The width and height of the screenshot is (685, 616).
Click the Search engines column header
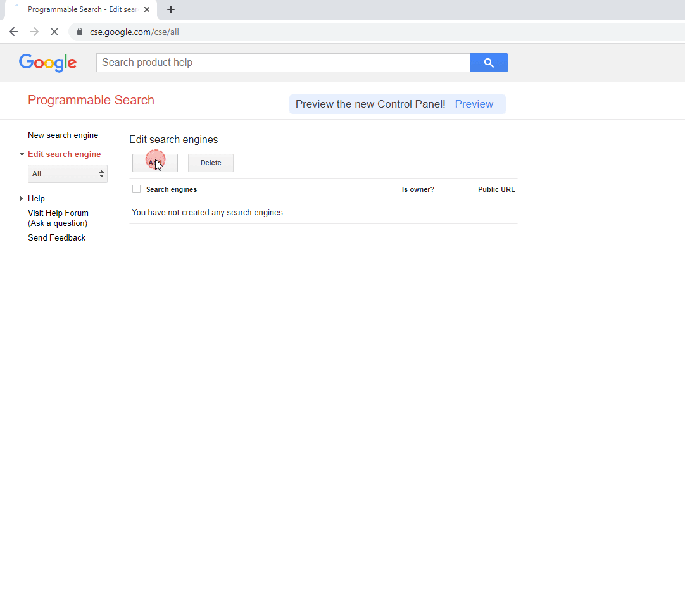[172, 189]
